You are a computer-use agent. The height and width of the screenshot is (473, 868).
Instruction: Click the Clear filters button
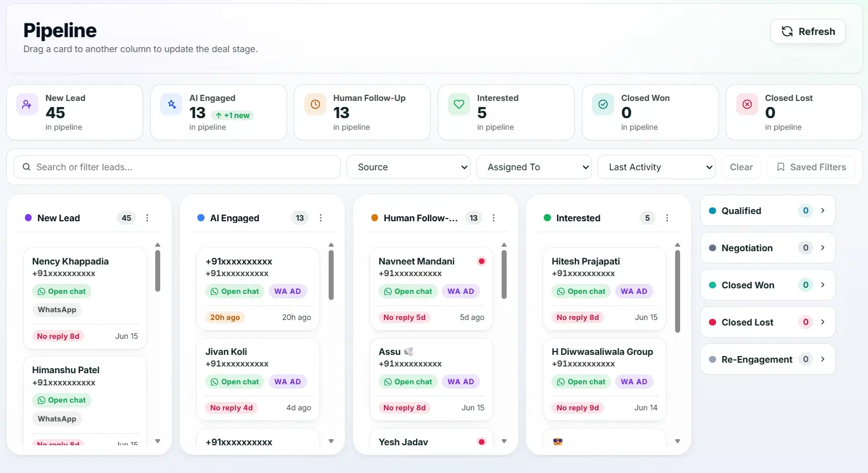point(741,167)
